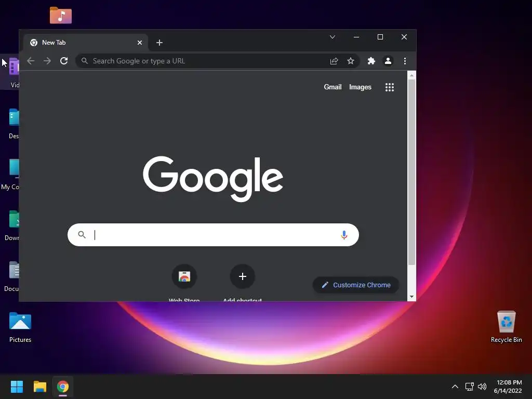Start voice search with the microphone icon
Viewport: 532px width, 399px height.
(x=344, y=235)
